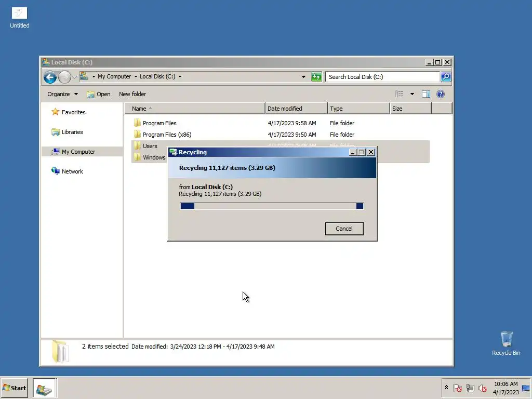Select the Program Files (x86) folder name
Screen dimensions: 532x399
[167, 135]
